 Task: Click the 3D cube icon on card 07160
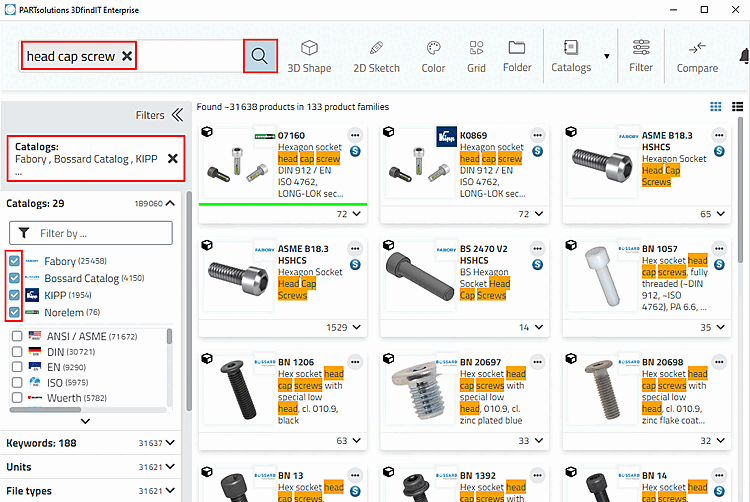pyautogui.click(x=207, y=131)
